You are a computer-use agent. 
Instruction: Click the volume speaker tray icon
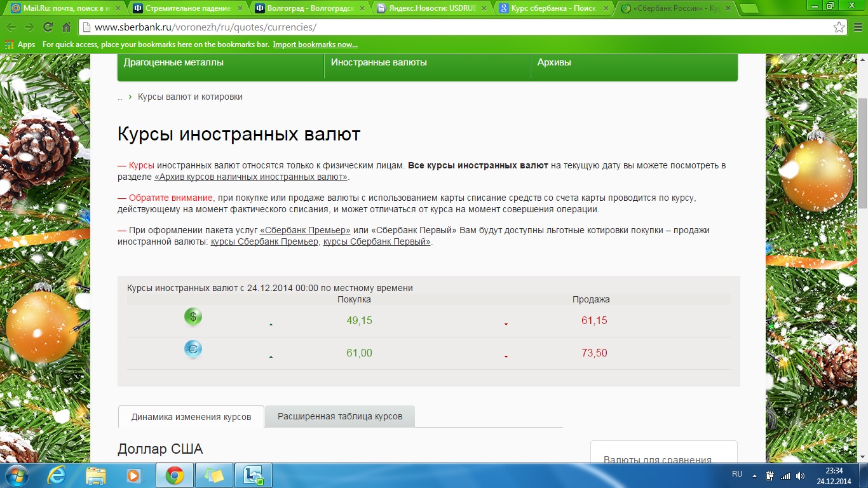point(800,475)
